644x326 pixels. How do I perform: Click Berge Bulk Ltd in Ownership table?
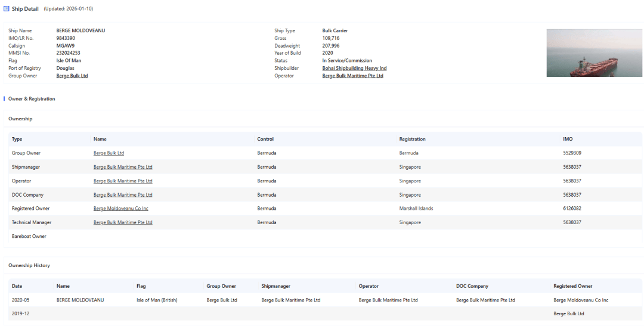tap(109, 153)
